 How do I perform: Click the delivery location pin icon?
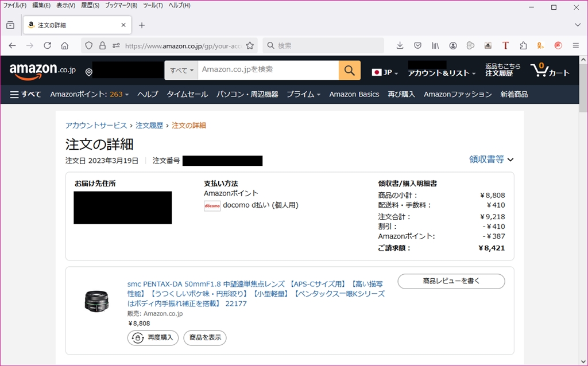point(89,72)
